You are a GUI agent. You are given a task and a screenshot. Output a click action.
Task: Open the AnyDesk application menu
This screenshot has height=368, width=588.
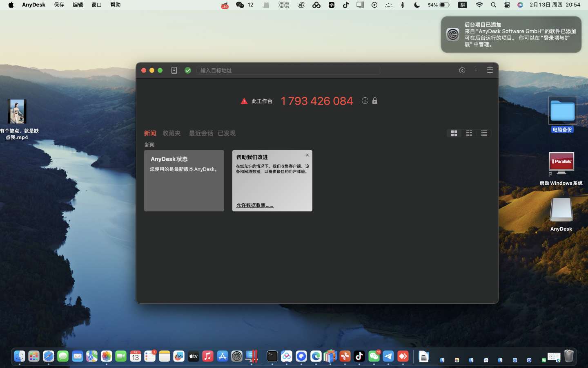pyautogui.click(x=33, y=5)
